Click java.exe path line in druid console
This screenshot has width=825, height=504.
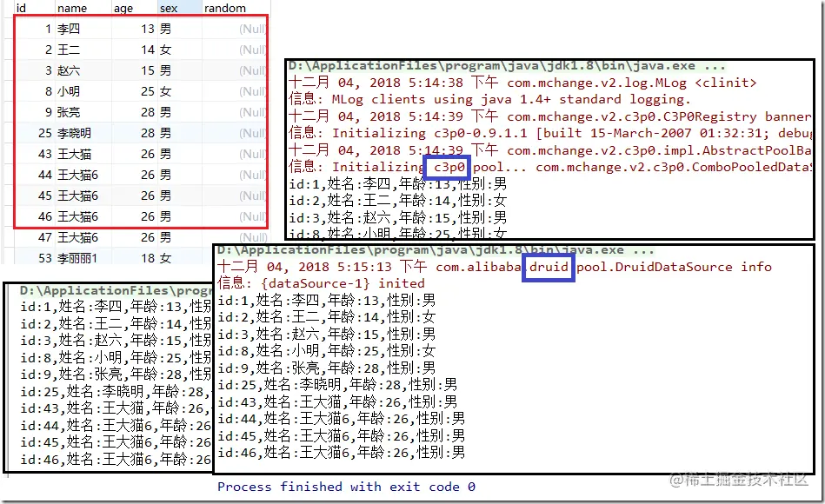pos(436,250)
